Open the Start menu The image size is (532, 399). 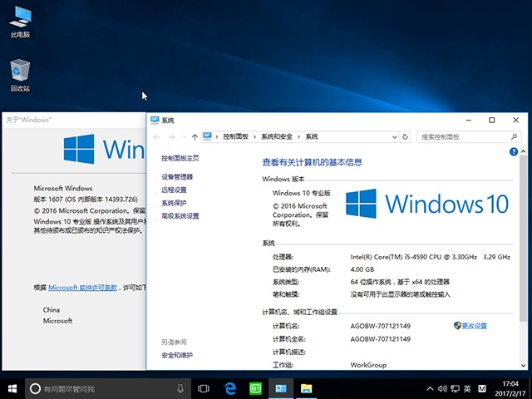coord(12,388)
